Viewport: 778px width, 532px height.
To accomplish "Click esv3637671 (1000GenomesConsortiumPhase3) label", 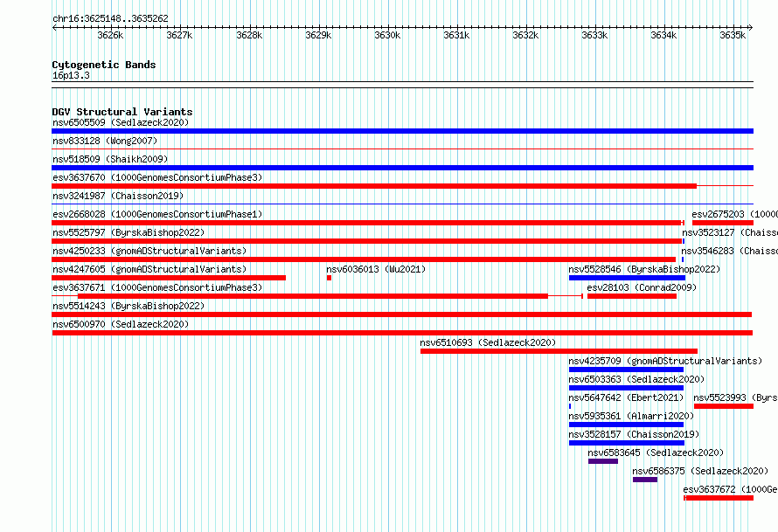I will point(157,287).
